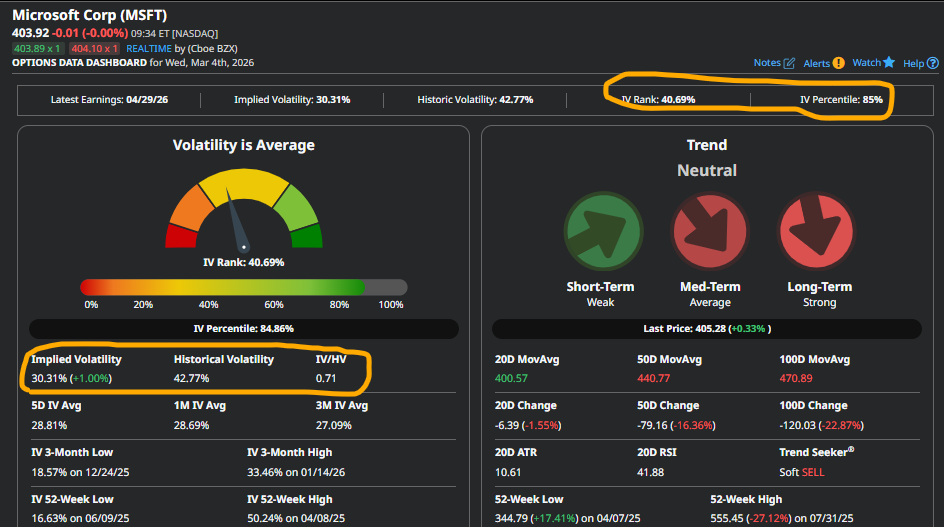Viewport: 944px width, 527px height.
Task: Click the ask quote 404.10 x 1
Action: click(95, 49)
